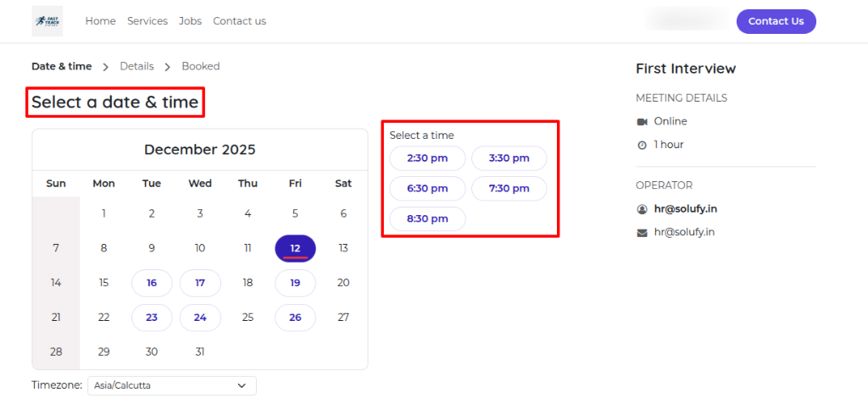Screen dimensions: 868x409
Task: Select December 16 on the calendar
Action: click(152, 283)
